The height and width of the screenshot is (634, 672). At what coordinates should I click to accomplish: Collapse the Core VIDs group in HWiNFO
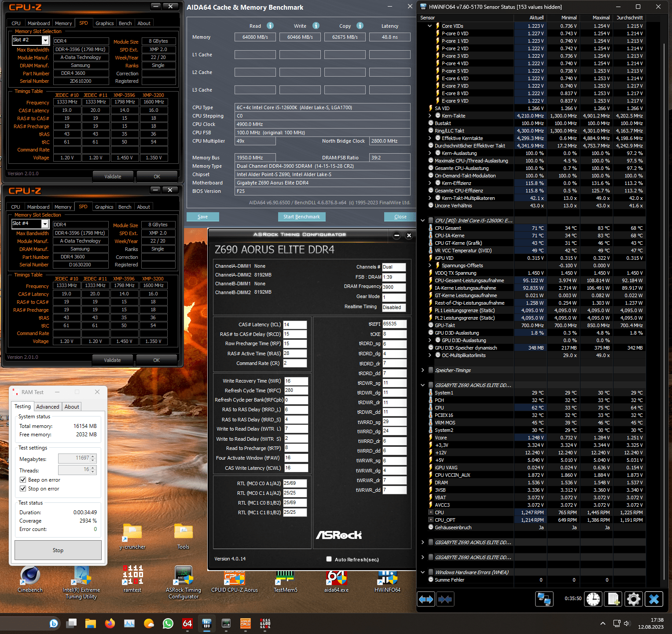pyautogui.click(x=430, y=26)
